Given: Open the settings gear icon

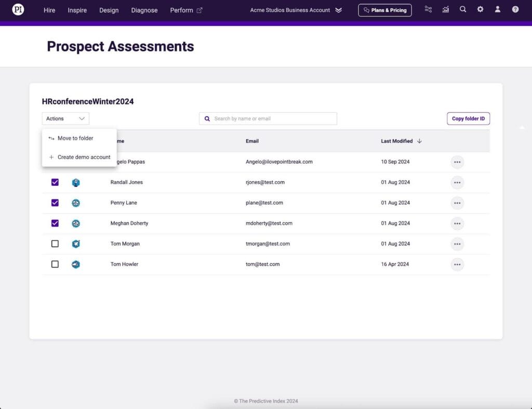Looking at the screenshot, I should (480, 9).
